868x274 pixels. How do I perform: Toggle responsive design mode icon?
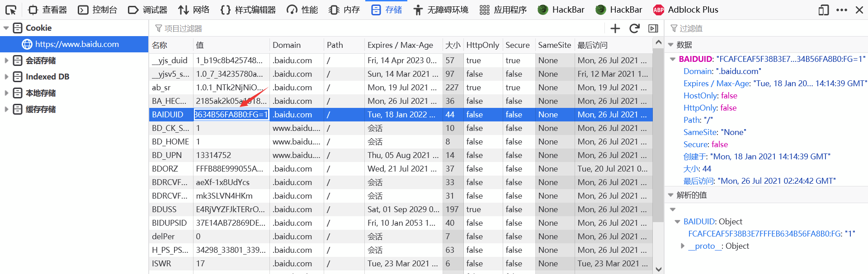[824, 9]
